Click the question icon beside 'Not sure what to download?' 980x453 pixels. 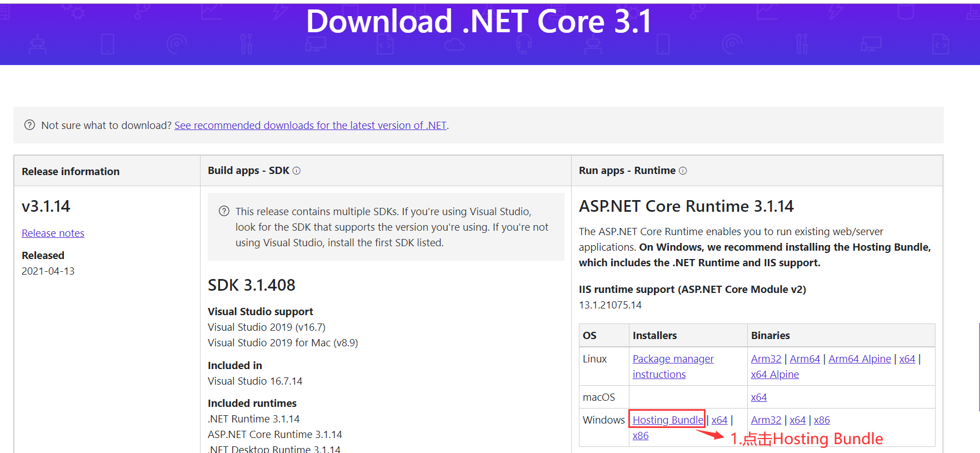tap(29, 125)
